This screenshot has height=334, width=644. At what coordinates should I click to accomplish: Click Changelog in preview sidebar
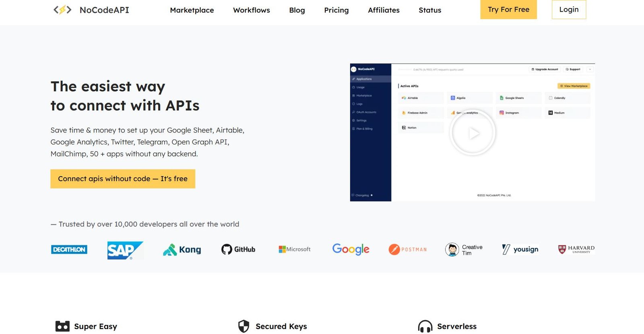point(362,195)
